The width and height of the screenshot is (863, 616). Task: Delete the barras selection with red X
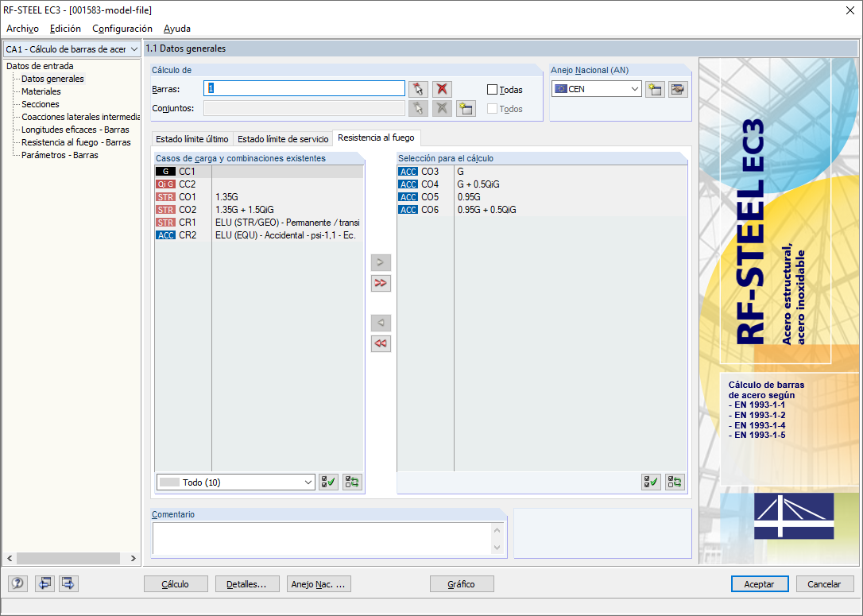[x=442, y=89]
